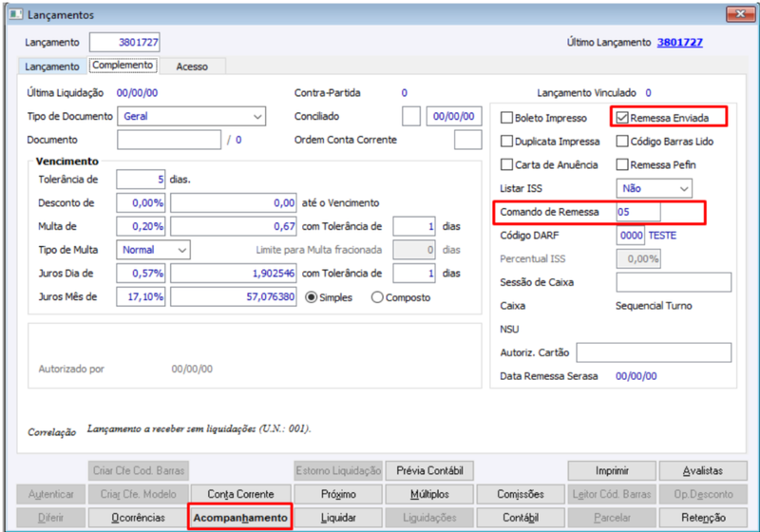Switch to the Lançamento tab
760x532 pixels.
[x=52, y=66]
